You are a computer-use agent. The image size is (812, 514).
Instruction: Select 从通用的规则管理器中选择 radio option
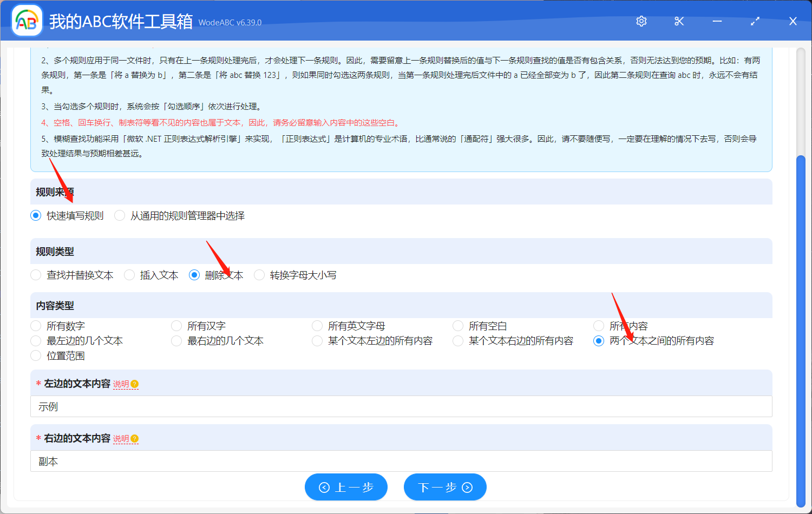(x=120, y=216)
